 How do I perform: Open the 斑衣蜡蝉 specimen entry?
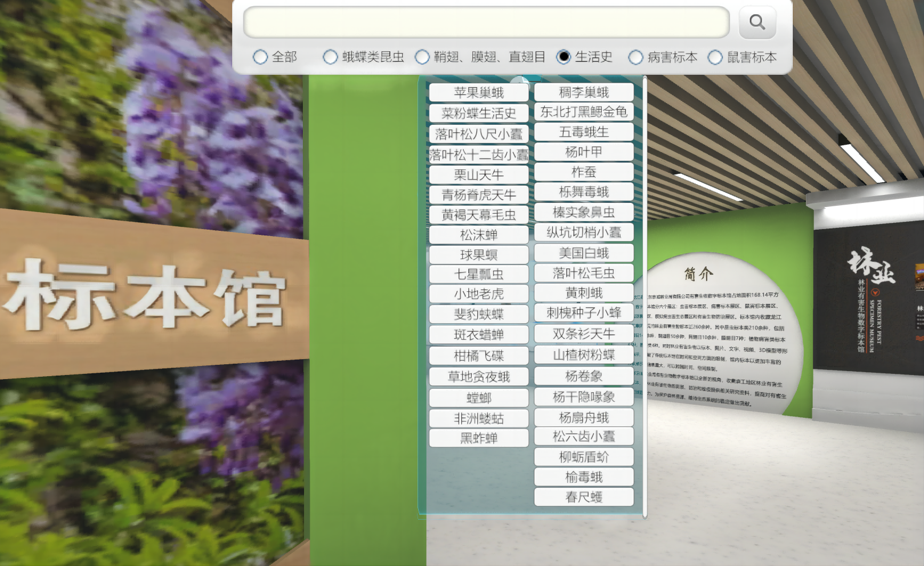[479, 335]
